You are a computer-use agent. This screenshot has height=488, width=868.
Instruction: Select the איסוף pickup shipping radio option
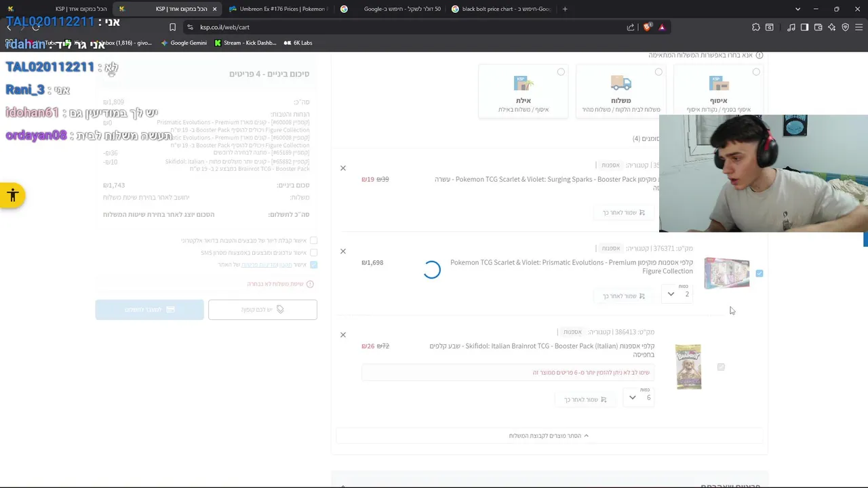pos(756,72)
